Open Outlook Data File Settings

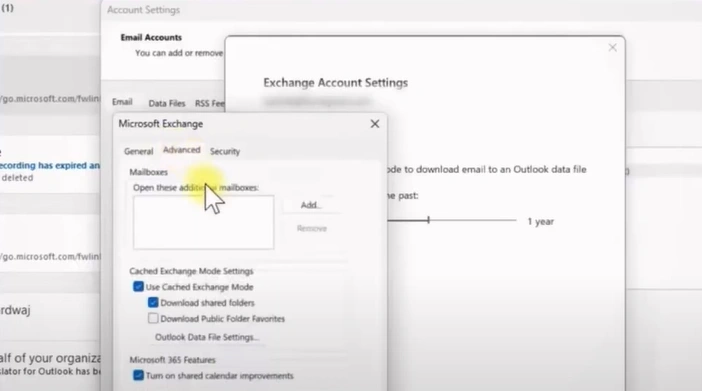pyautogui.click(x=207, y=337)
